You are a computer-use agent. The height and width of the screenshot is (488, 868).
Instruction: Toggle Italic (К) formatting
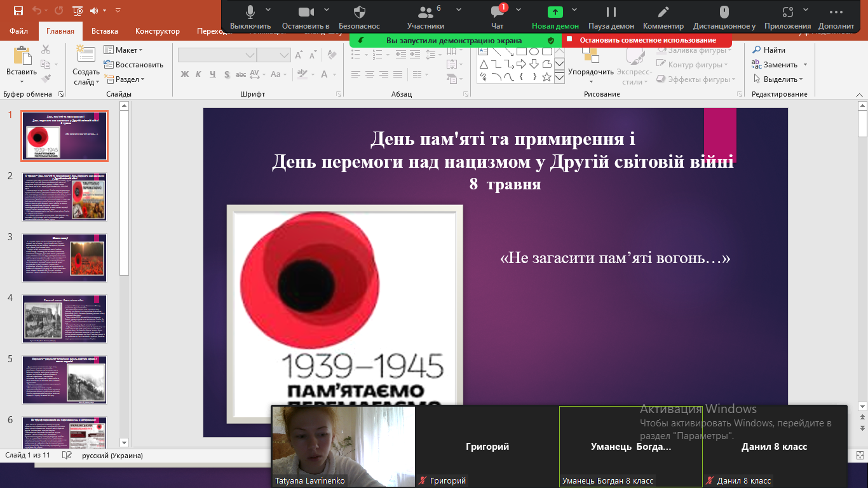(x=199, y=74)
